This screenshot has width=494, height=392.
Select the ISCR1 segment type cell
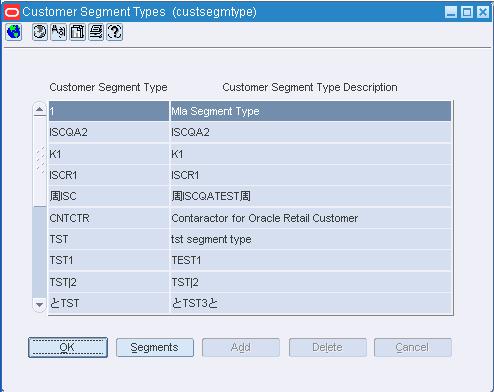(x=109, y=175)
